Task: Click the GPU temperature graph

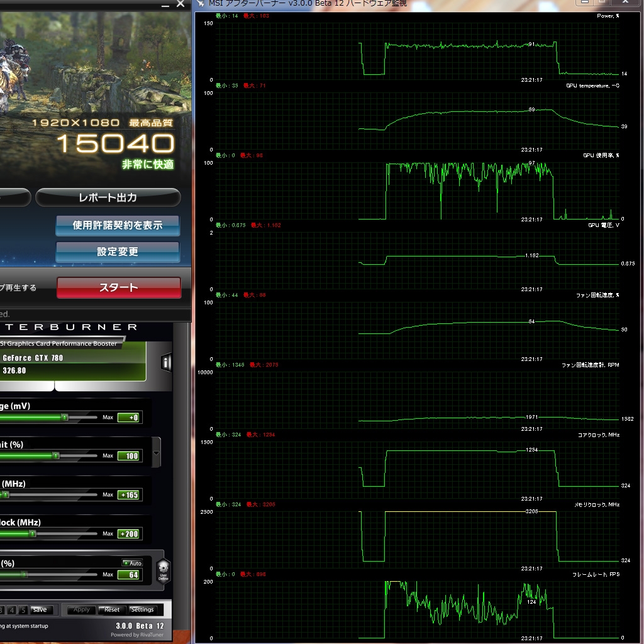Action: (417, 121)
